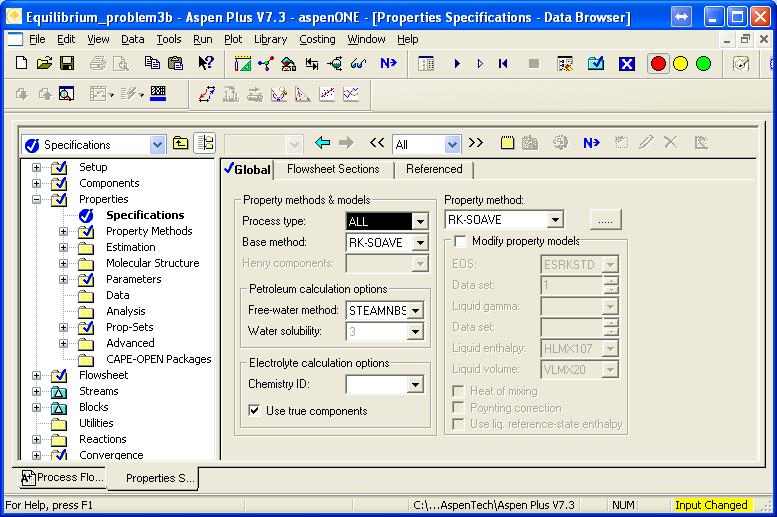Screen dimensions: 777x517
Task: Go back with the cyan left arrow
Action: point(323,143)
